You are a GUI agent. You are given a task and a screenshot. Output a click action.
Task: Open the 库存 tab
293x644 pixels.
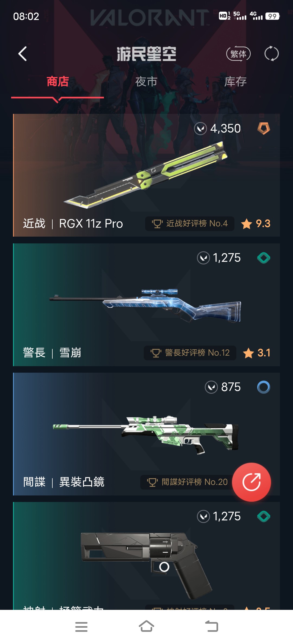[235, 82]
